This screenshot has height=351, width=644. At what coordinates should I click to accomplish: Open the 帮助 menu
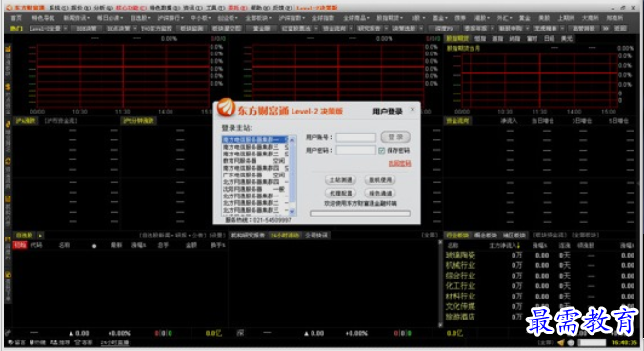click(x=259, y=8)
